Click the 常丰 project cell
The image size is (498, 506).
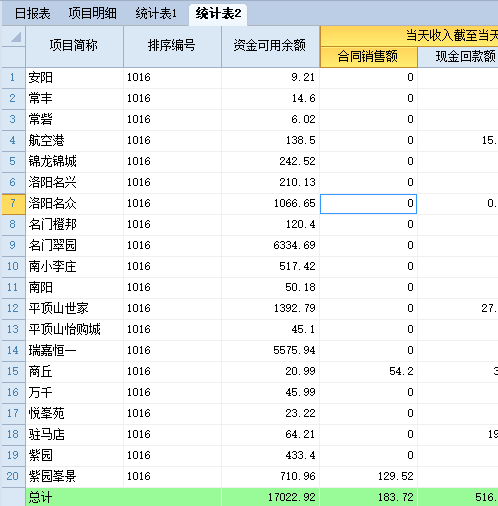coord(74,99)
